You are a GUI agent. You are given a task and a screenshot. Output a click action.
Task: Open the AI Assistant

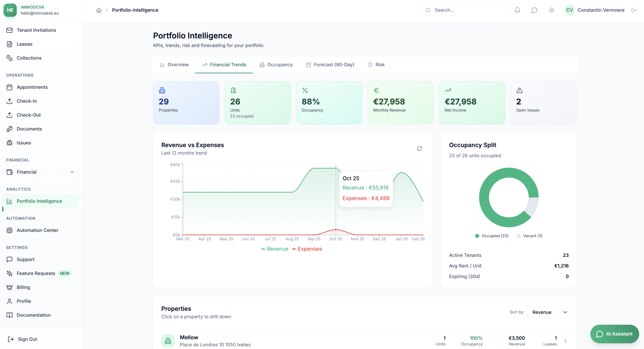pos(614,334)
